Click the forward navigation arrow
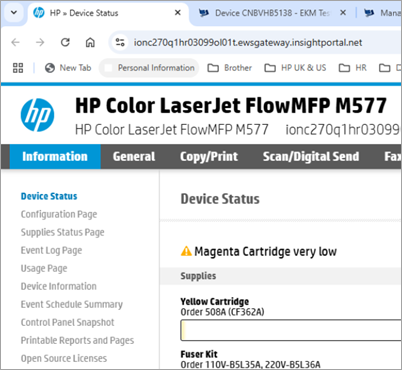The image size is (402, 370). click(40, 42)
